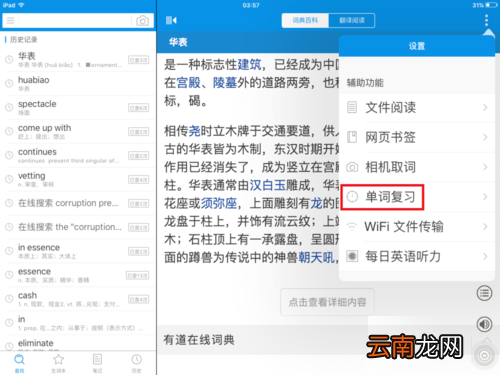The width and height of the screenshot is (500, 375).
Task: Click the 历史记录 heading
Action: pyautogui.click(x=24, y=40)
